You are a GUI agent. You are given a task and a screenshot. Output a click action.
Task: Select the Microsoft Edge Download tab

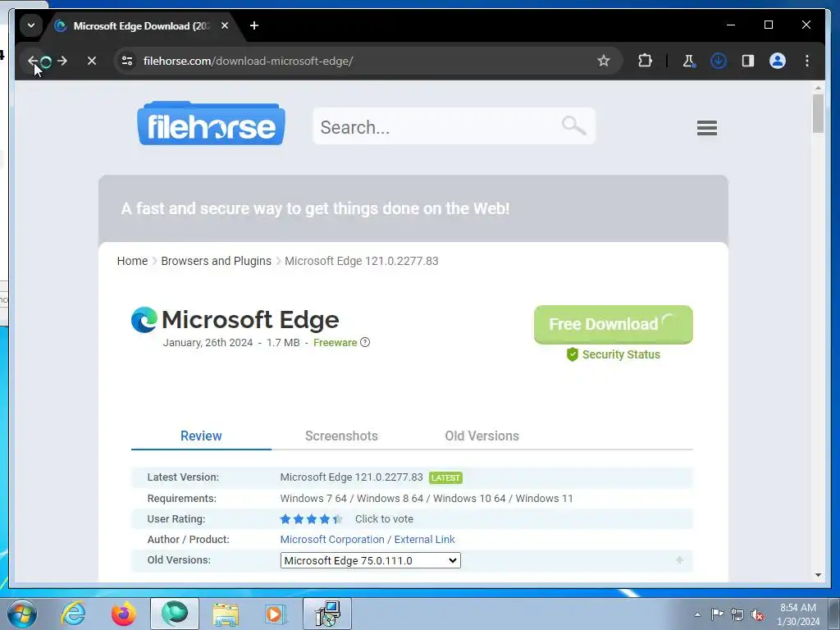click(x=141, y=25)
